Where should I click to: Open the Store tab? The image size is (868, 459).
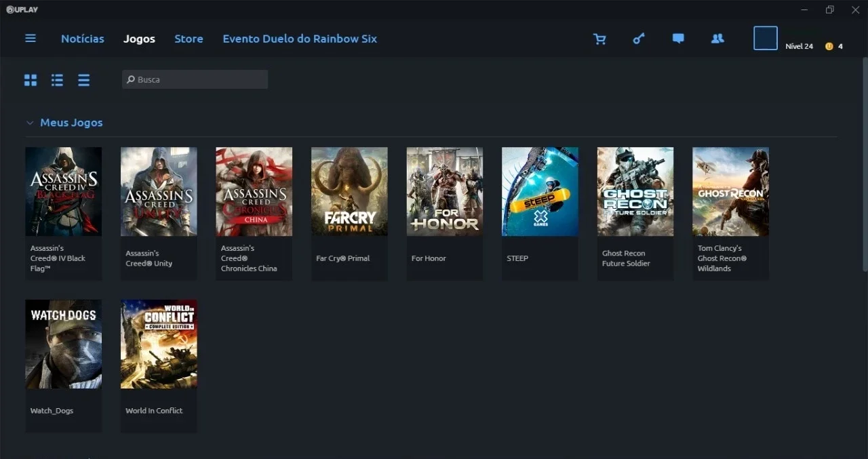coord(189,39)
